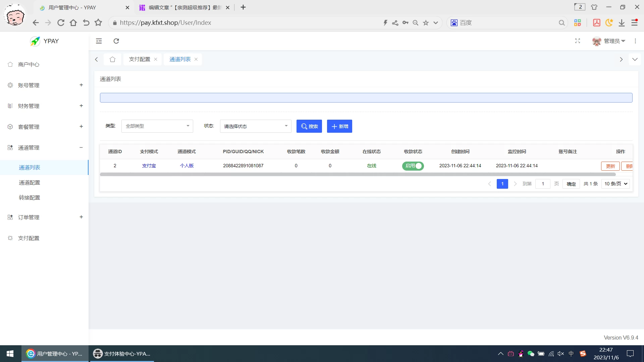Click the 支付宝 link in the table
Image resolution: width=644 pixels, height=362 pixels.
point(149,166)
